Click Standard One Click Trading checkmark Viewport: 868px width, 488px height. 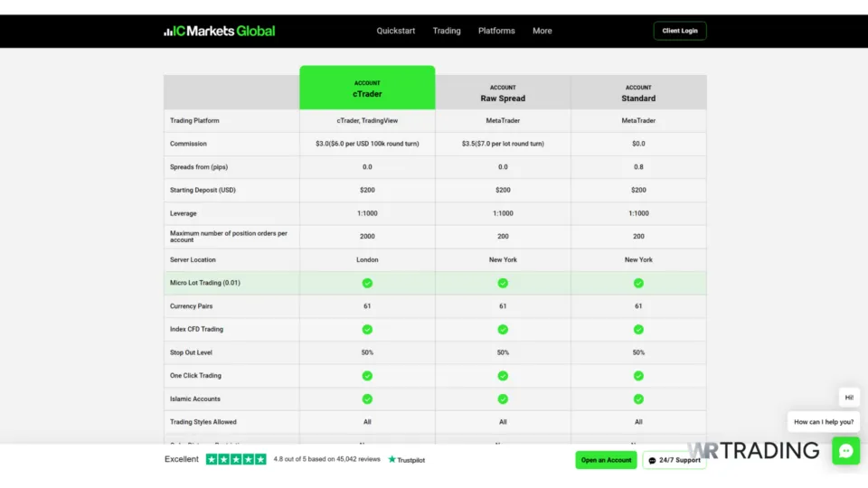[x=638, y=376]
